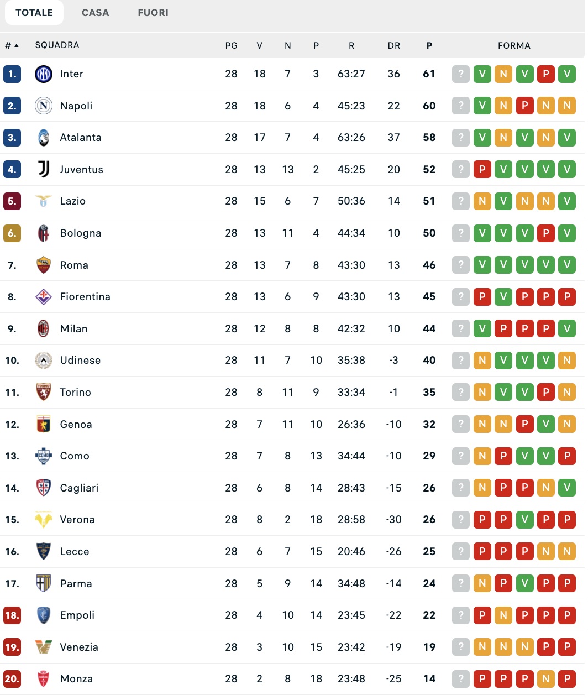Sort table by the DR column header
588x700 pixels.
pyautogui.click(x=394, y=45)
